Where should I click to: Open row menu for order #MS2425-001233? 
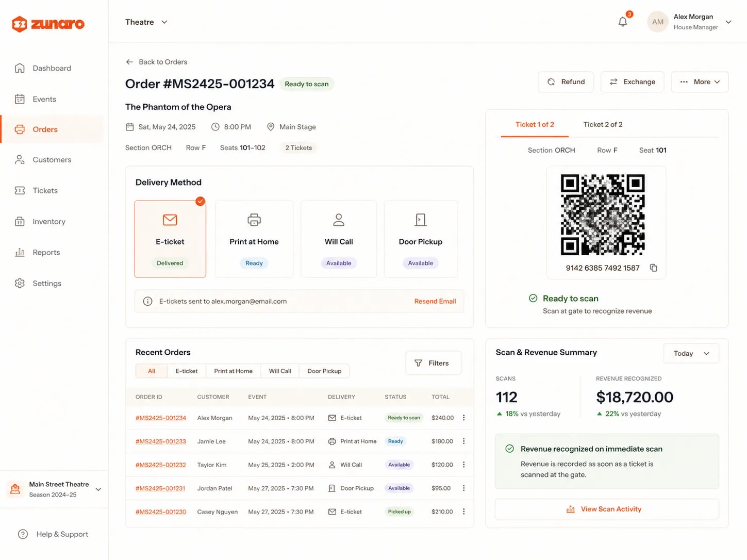(463, 441)
